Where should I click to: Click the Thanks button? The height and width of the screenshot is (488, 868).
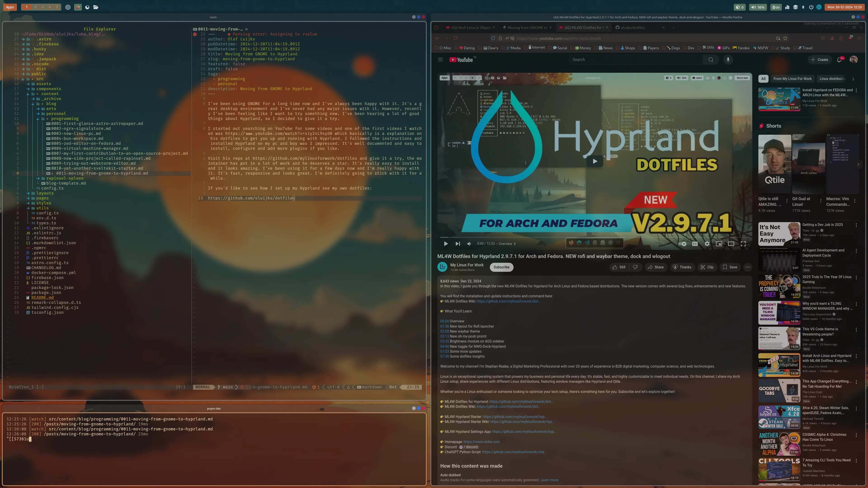pyautogui.click(x=682, y=267)
